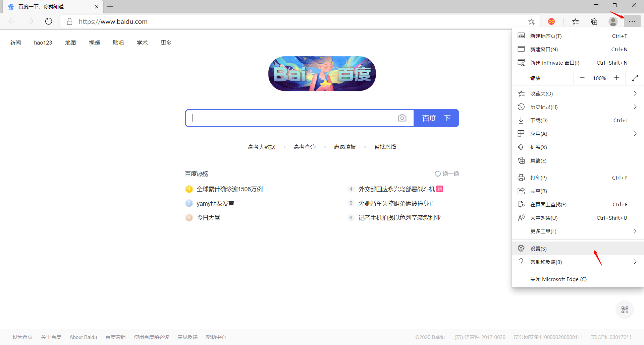Add page to favorites with star icon
The width and height of the screenshot is (644, 345).
[531, 21]
